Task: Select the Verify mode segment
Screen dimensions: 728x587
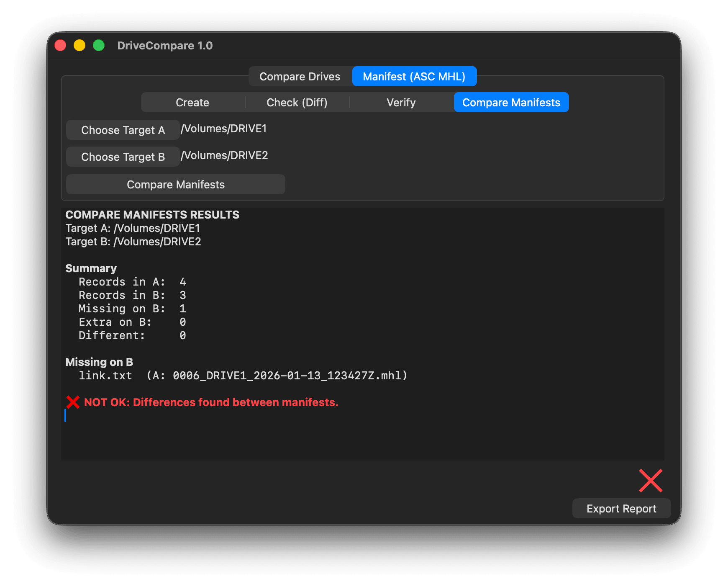Action: (x=401, y=103)
